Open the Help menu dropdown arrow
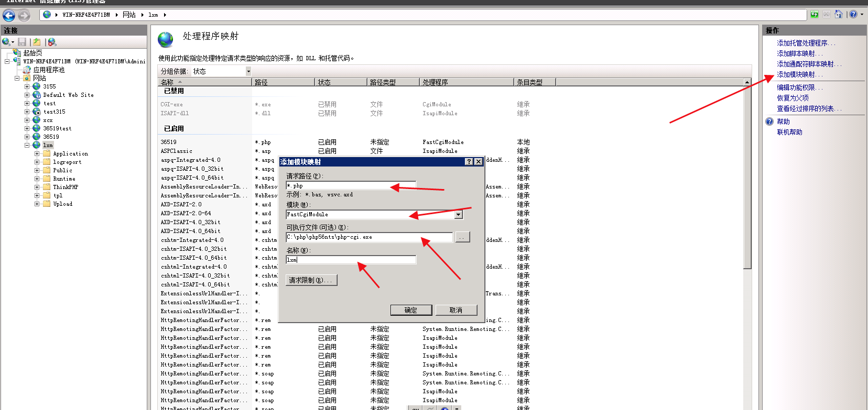868x410 pixels. click(862, 15)
